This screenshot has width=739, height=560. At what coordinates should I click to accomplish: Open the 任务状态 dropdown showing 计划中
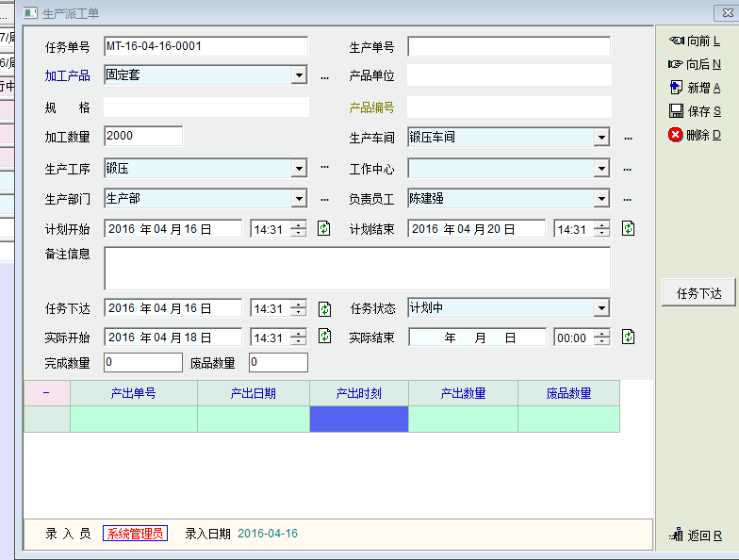click(601, 308)
